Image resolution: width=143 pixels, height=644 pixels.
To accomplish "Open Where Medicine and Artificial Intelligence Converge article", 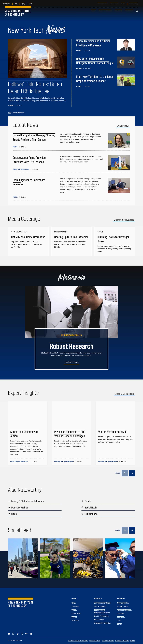I will [x=93, y=43].
